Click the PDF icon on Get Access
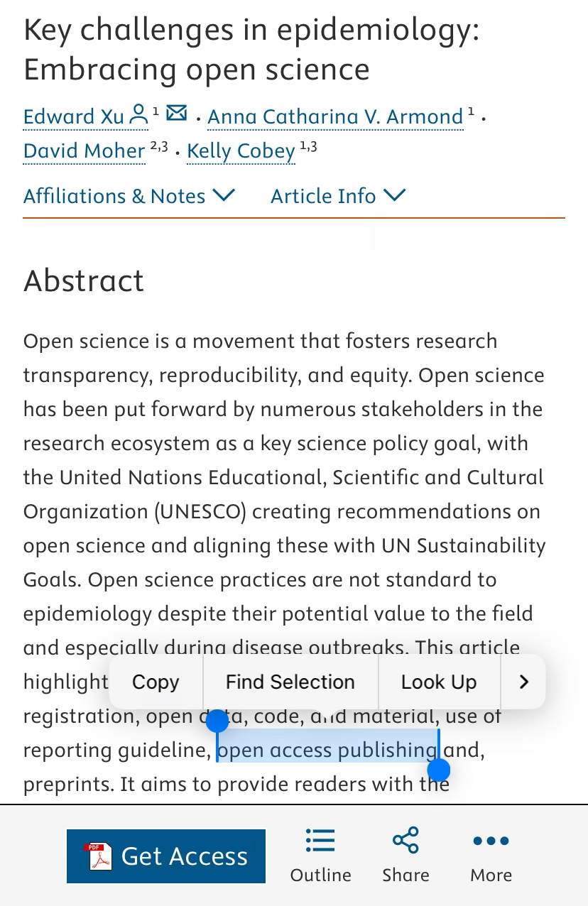 pos(97,856)
